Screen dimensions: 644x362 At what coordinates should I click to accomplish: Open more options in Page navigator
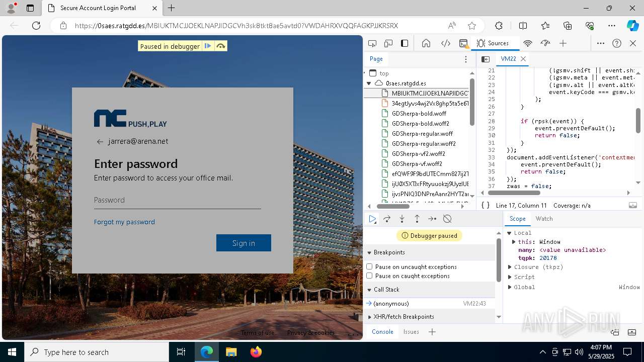[466, 59]
